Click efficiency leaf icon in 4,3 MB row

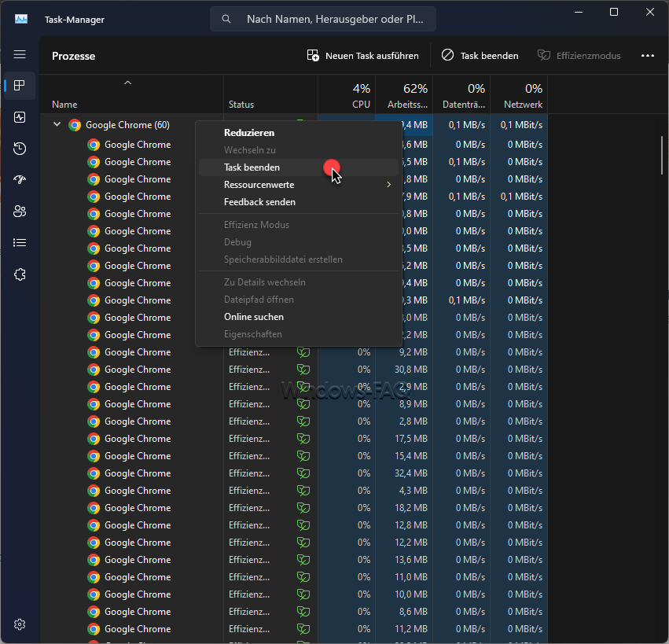(303, 491)
